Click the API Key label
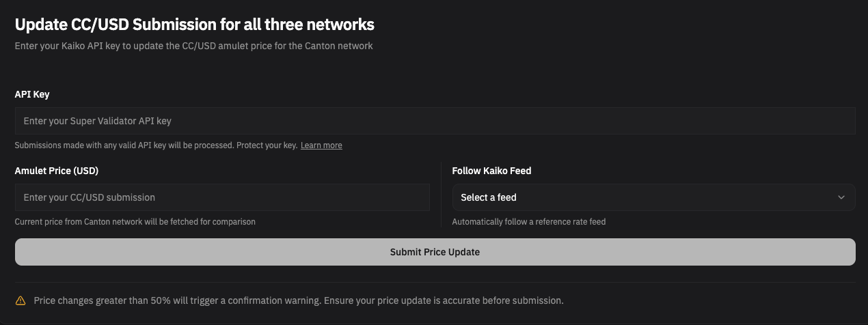The image size is (868, 325). point(32,94)
